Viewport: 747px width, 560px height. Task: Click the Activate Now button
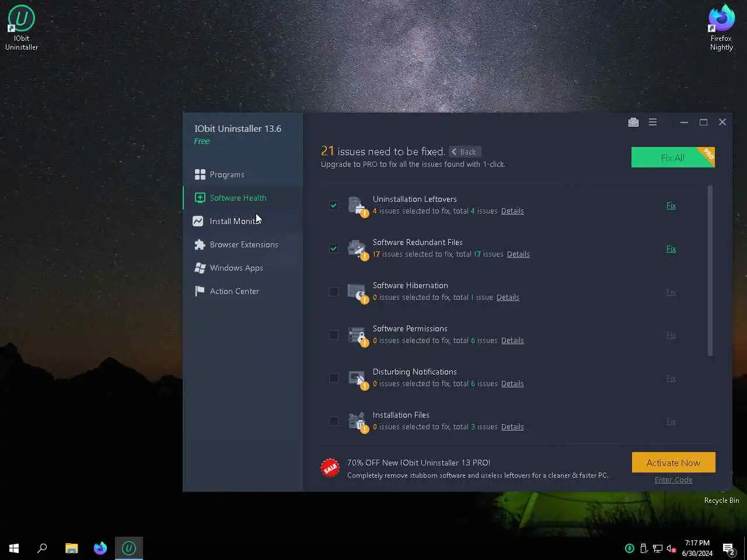[673, 463]
